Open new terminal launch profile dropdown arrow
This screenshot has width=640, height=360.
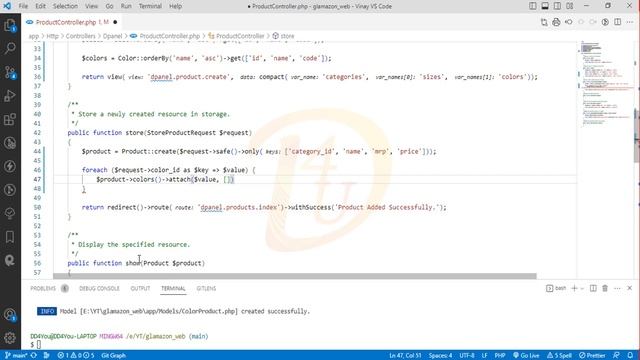click(582, 288)
